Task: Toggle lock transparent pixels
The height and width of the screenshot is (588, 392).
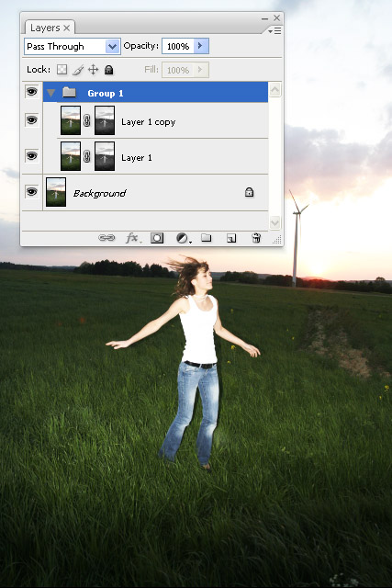Action: (62, 70)
